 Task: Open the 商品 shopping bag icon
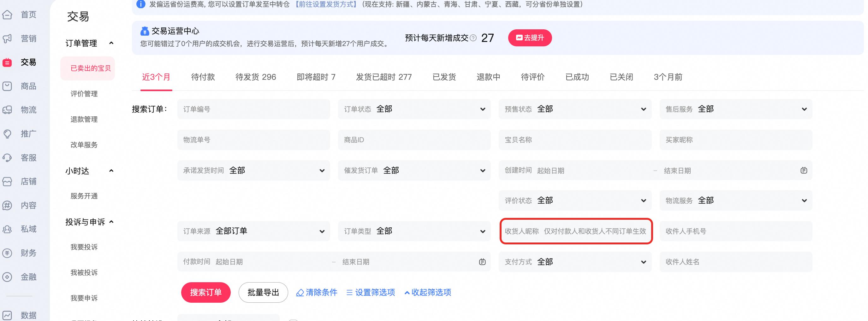[x=7, y=86]
